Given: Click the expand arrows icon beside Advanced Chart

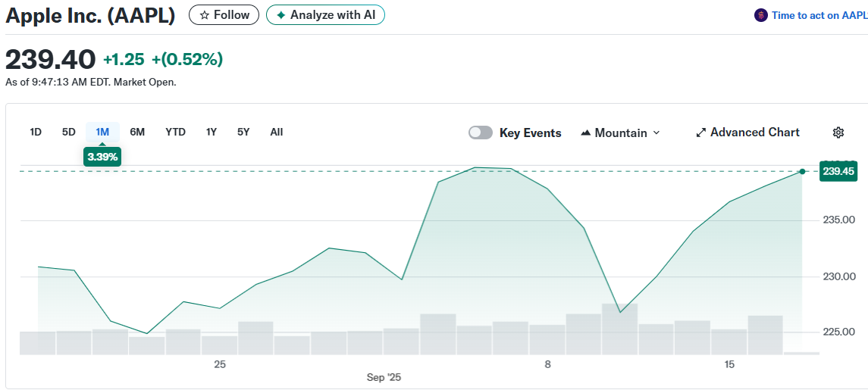Looking at the screenshot, I should tap(700, 133).
